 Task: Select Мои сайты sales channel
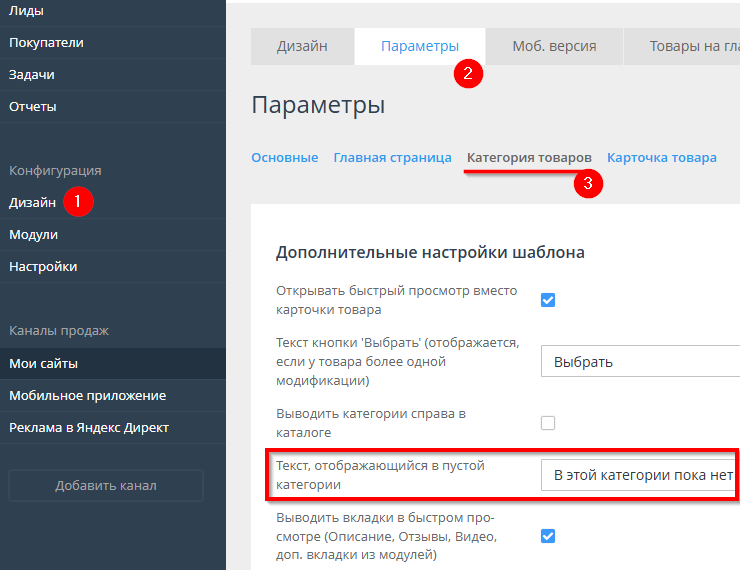coord(44,364)
